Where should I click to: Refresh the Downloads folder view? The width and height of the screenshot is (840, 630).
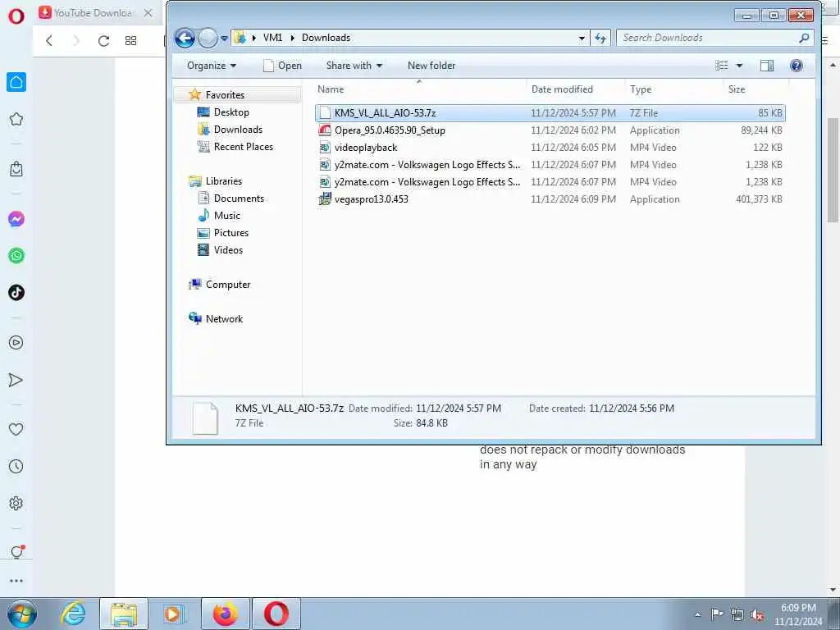[x=600, y=38]
